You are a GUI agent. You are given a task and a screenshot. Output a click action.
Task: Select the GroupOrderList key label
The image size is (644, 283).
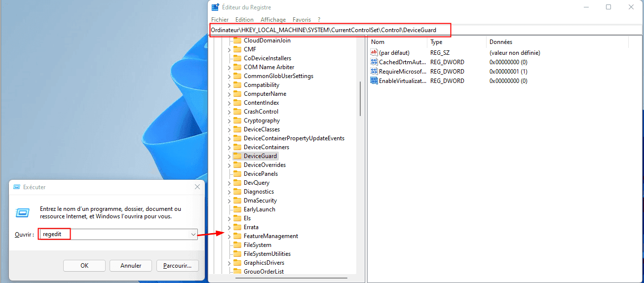tap(264, 272)
